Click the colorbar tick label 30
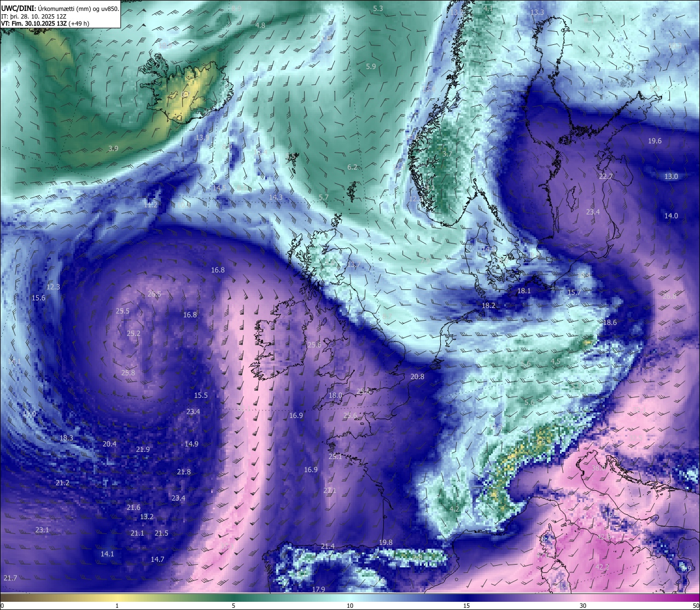The width and height of the screenshot is (700, 610). (583, 606)
